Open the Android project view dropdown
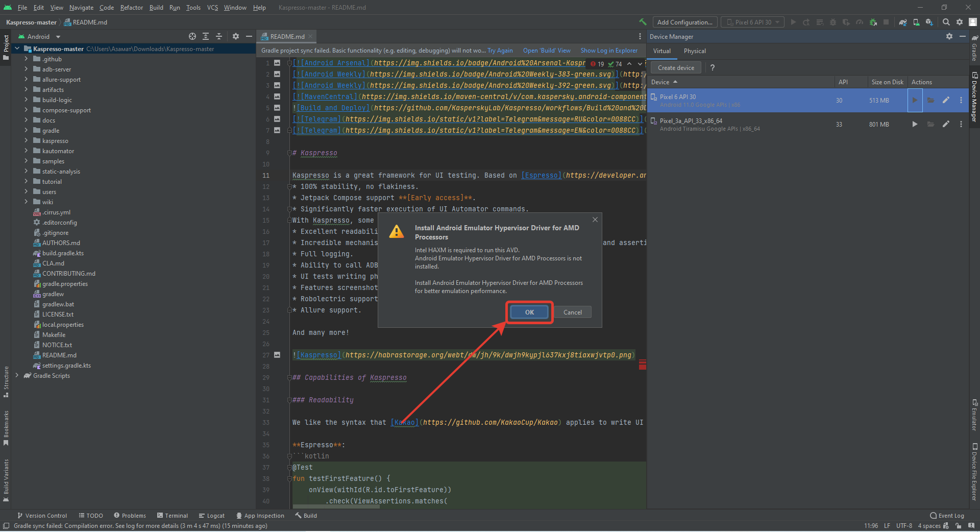980x532 pixels. 39,36
